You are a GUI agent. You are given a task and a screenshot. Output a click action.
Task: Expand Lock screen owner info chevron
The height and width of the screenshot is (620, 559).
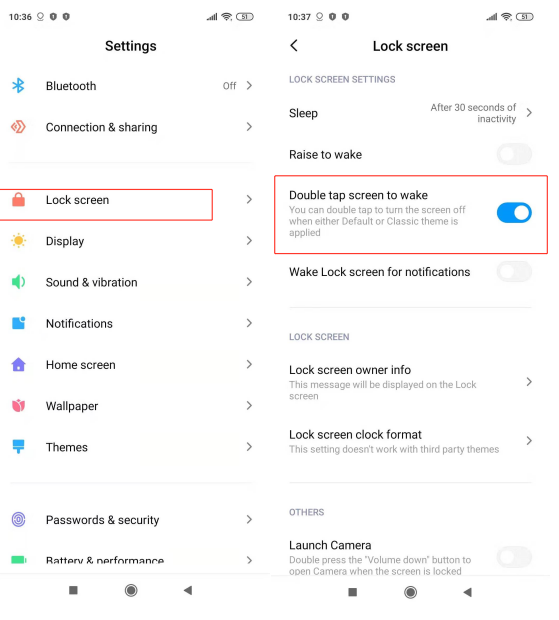pos(529,382)
